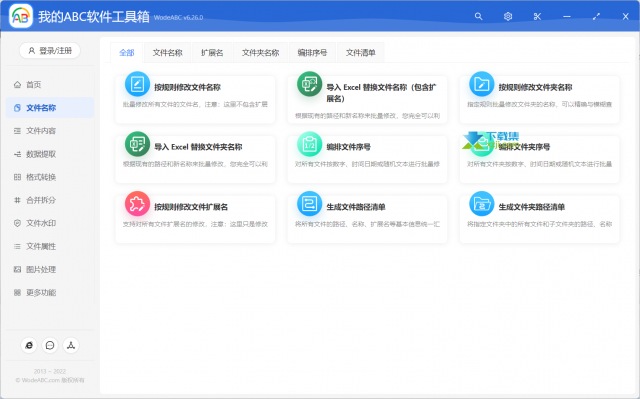
Task: Click description text under 按规则修改文件夹名称
Action: coord(539,104)
